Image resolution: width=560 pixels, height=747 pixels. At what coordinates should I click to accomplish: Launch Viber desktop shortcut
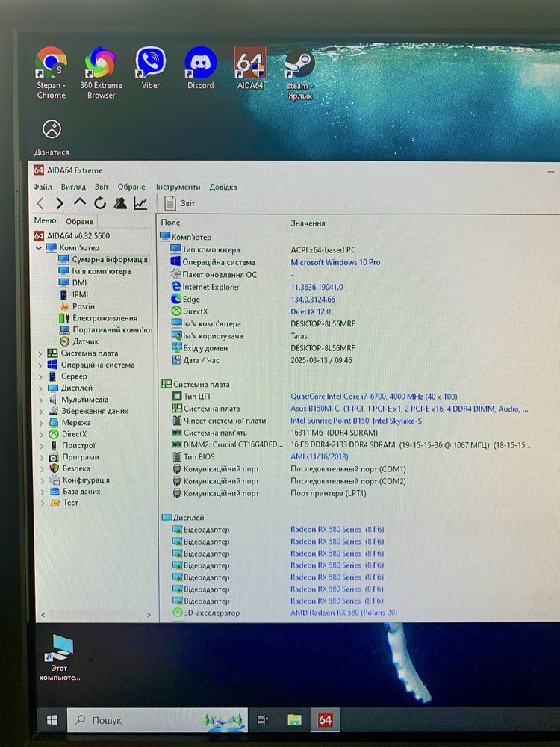(x=151, y=68)
